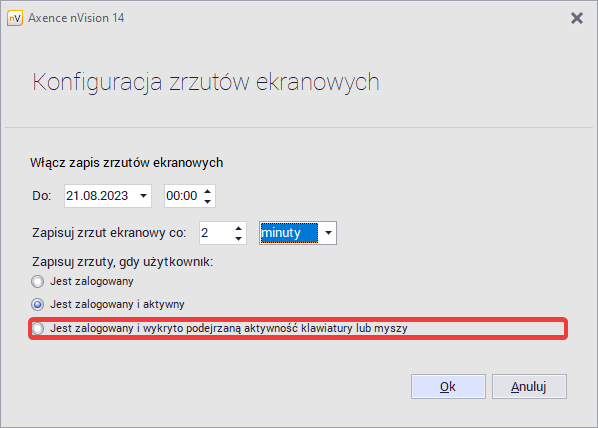598x428 pixels.
Task: Close the screenshot configuration dialog
Action: 577,18
